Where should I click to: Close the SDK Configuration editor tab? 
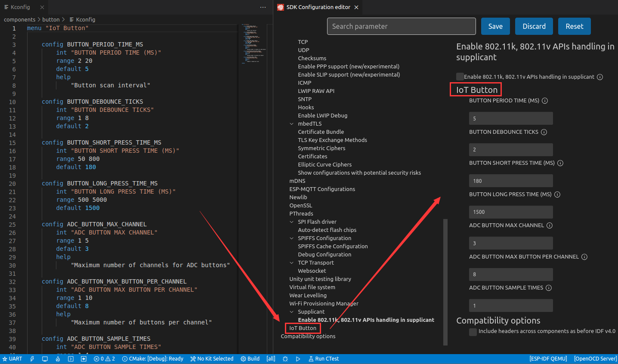click(x=356, y=7)
